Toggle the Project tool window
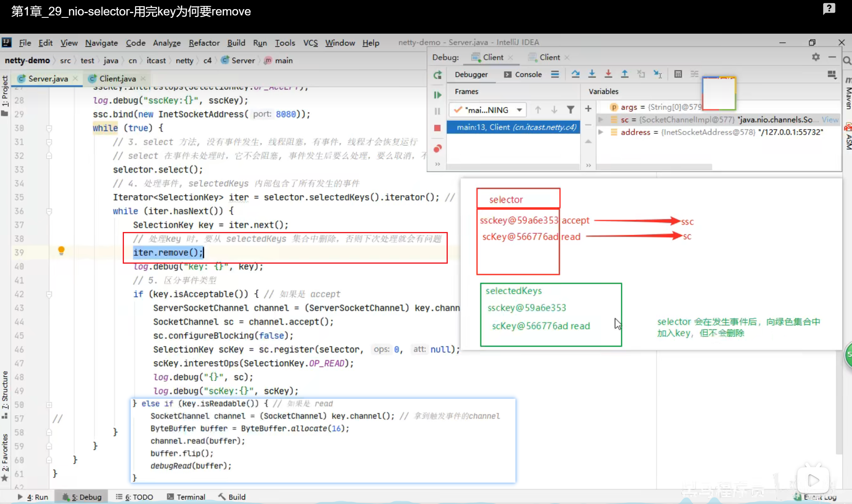 pos(5,96)
